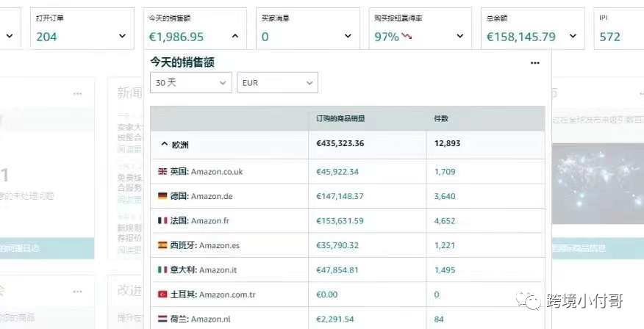Open the EUR currency dropdown
This screenshot has width=644, height=329.
pos(278,82)
